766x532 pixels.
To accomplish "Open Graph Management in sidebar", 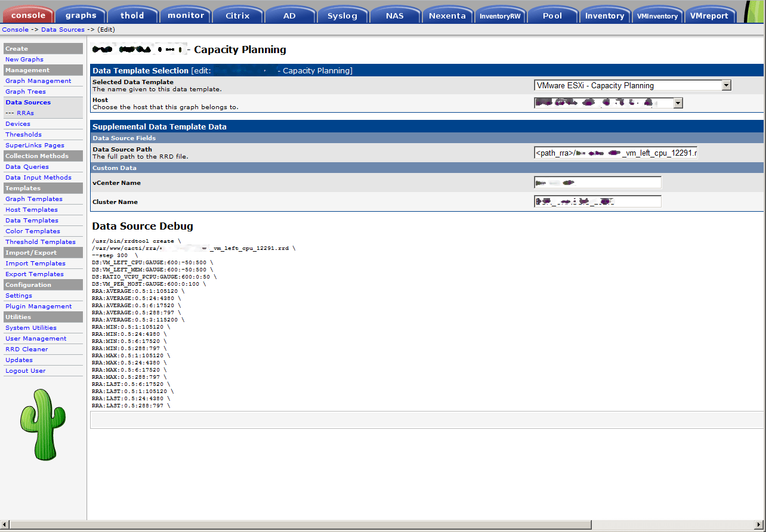I will [x=38, y=81].
